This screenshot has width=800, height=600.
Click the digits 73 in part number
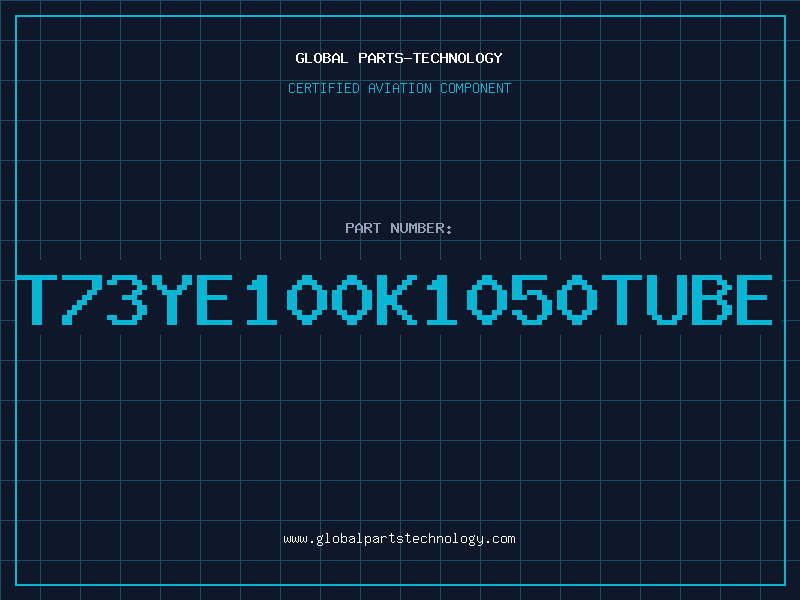(105, 299)
